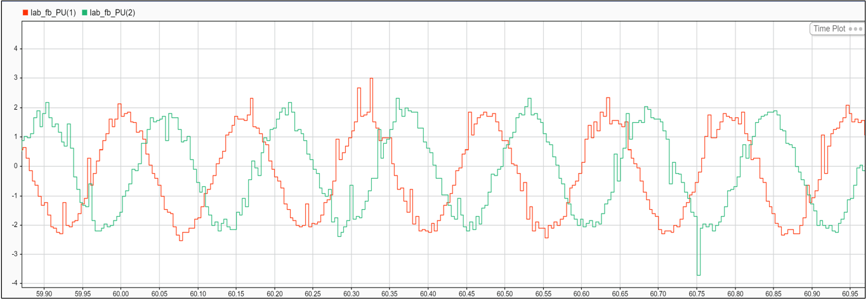Click the green lab_fb_PU(2) legend swatch
The image size is (868, 301).
(x=84, y=13)
